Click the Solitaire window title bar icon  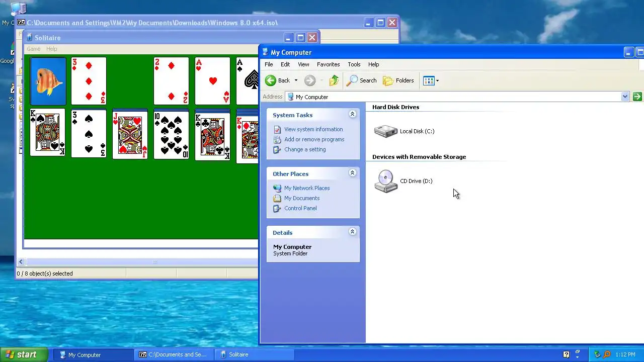29,37
